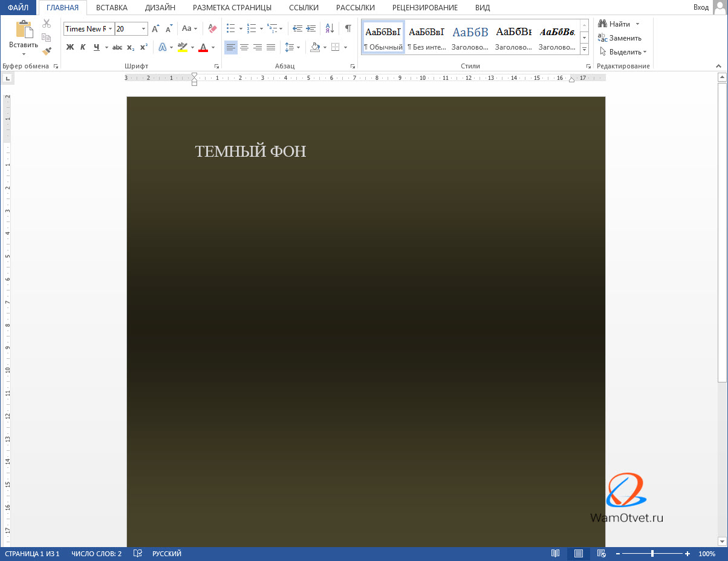This screenshot has width=728, height=561.
Task: Click the multilevel list icon
Action: coord(271,28)
